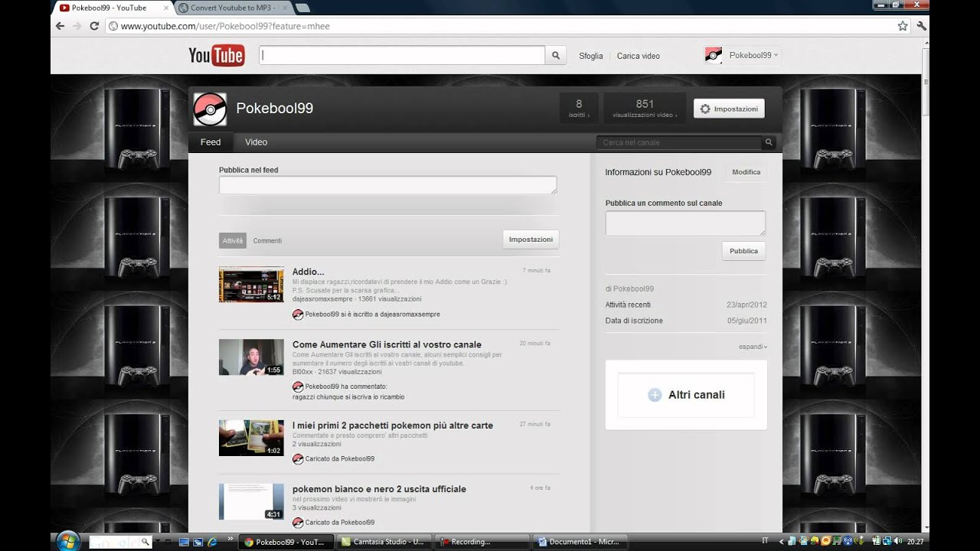Image resolution: width=980 pixels, height=551 pixels.
Task: Select the Attività feed filter
Action: coord(233,240)
